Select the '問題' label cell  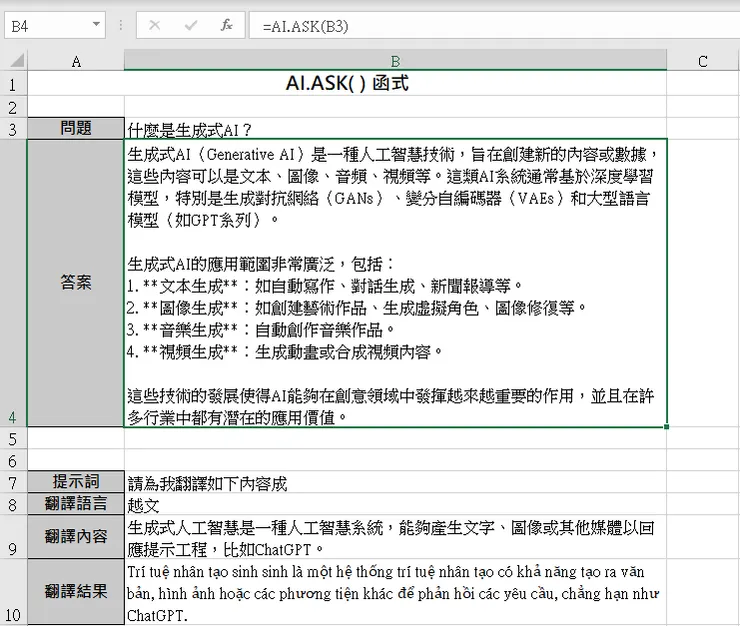pyautogui.click(x=76, y=128)
